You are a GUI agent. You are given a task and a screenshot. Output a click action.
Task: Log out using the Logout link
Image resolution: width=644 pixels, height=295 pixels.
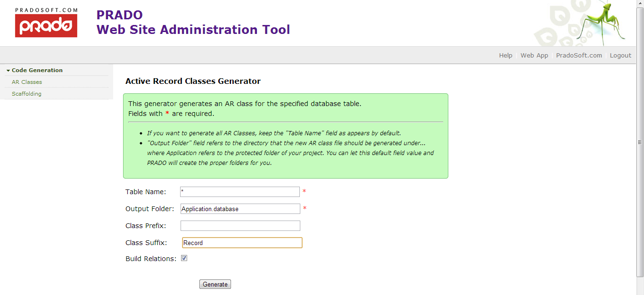coord(620,55)
